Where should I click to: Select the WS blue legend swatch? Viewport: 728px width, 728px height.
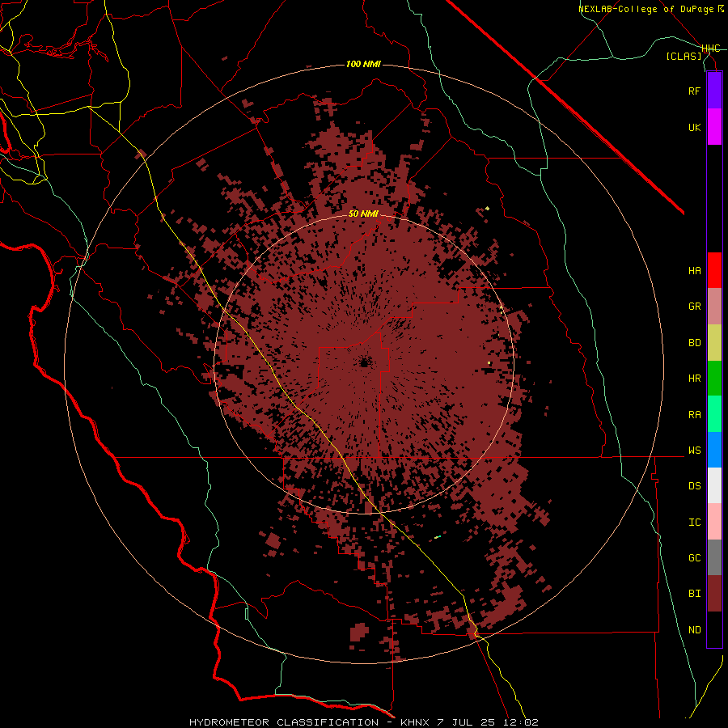(714, 450)
